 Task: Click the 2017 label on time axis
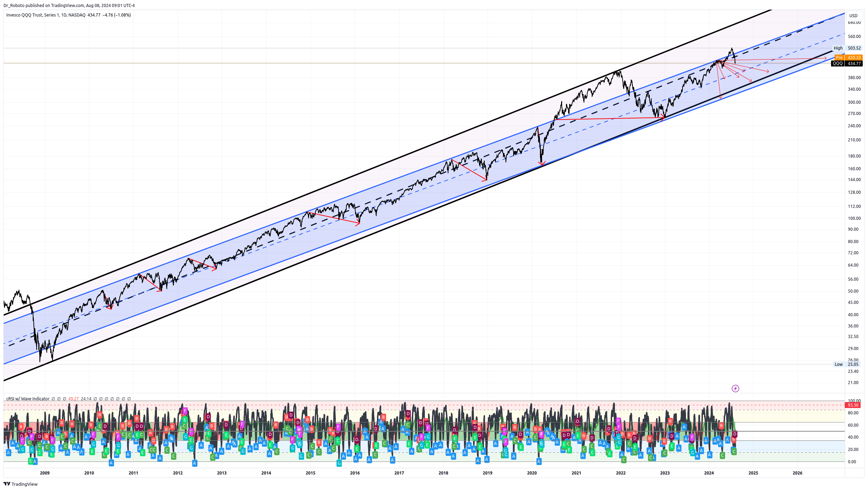[399, 473]
